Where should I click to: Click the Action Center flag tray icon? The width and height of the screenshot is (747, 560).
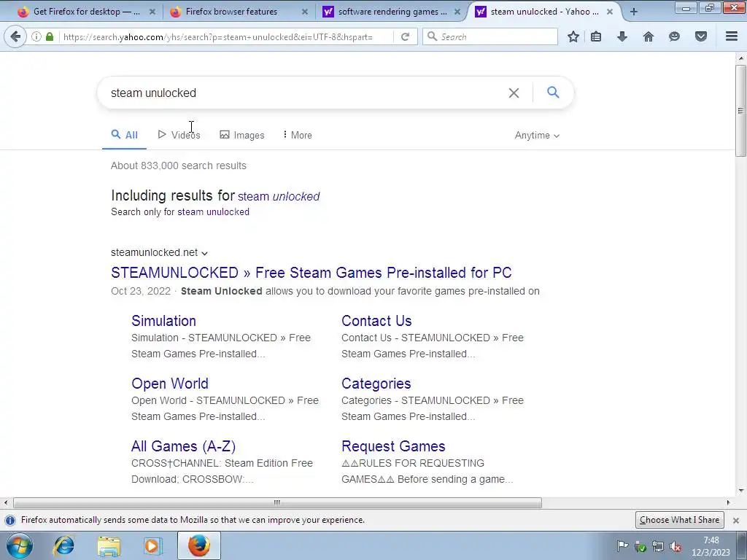(x=622, y=546)
